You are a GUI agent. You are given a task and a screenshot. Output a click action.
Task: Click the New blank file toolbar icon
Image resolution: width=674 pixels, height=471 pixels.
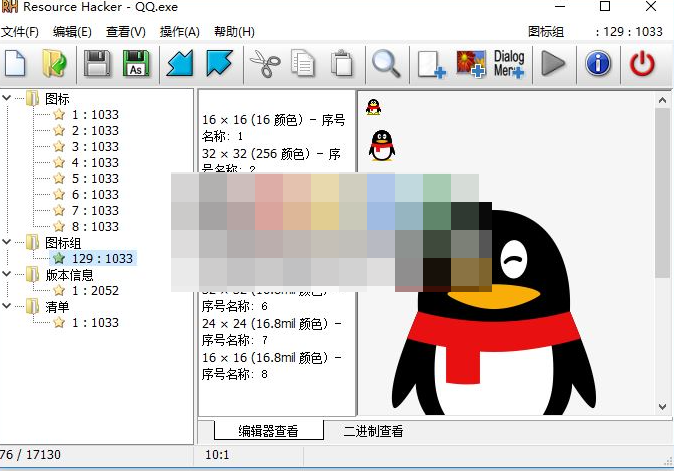click(x=15, y=64)
